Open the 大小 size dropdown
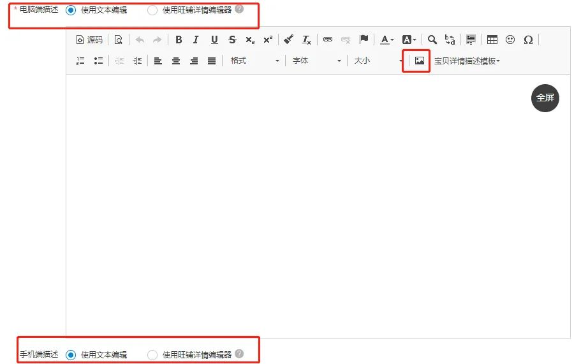Viewport: 588px width, 364px height. tap(378, 61)
